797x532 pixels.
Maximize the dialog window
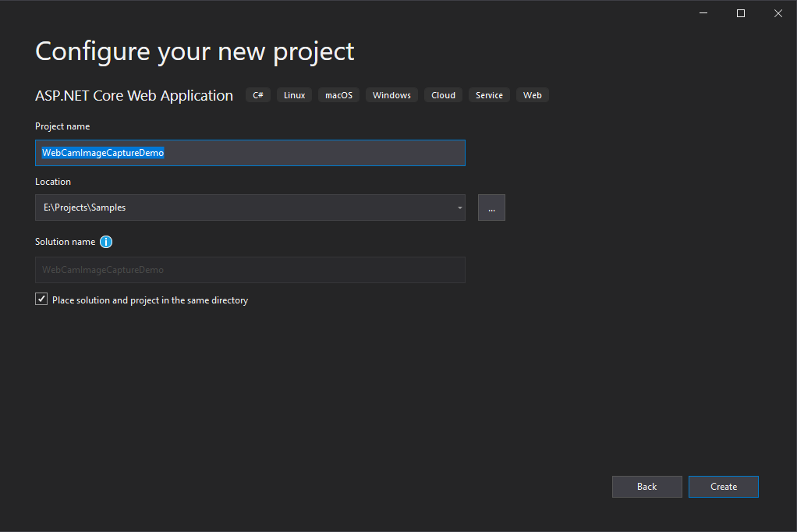coord(741,13)
